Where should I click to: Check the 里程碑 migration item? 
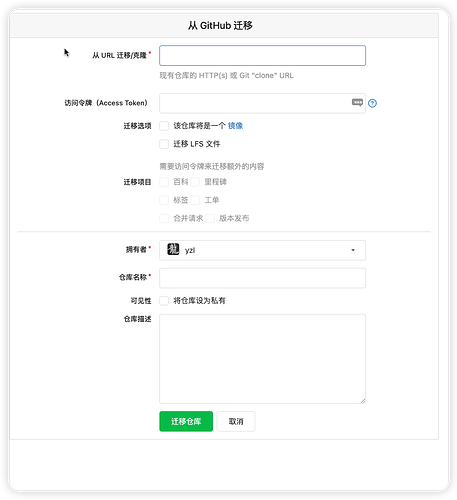pos(195,182)
